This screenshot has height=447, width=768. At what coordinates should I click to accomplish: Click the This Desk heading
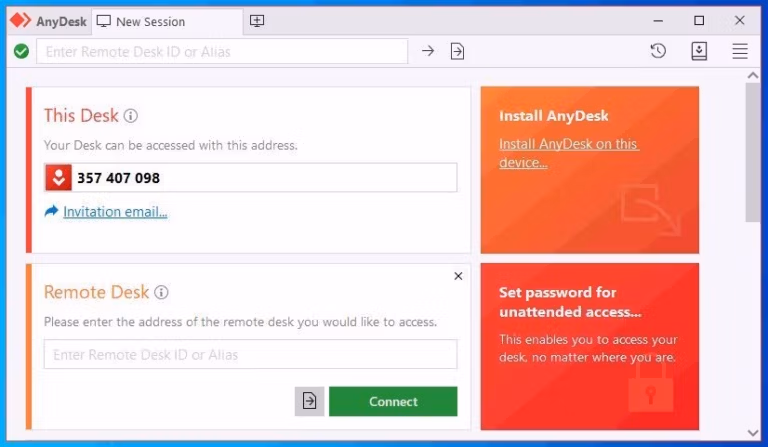pos(81,116)
